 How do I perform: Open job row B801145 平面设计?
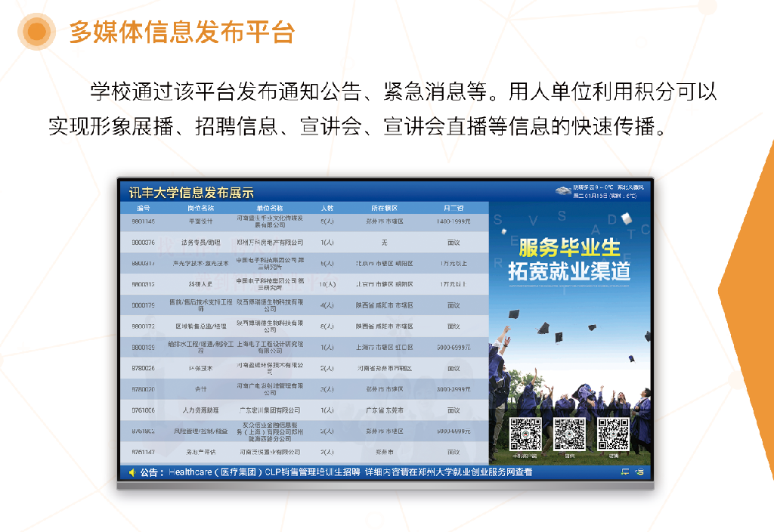tap(304, 221)
